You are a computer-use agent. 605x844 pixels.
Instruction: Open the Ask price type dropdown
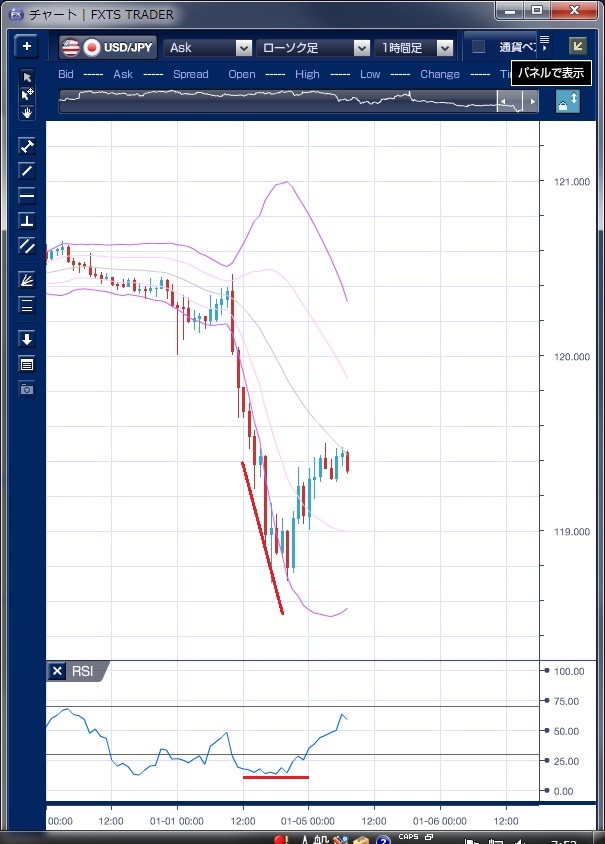point(243,48)
